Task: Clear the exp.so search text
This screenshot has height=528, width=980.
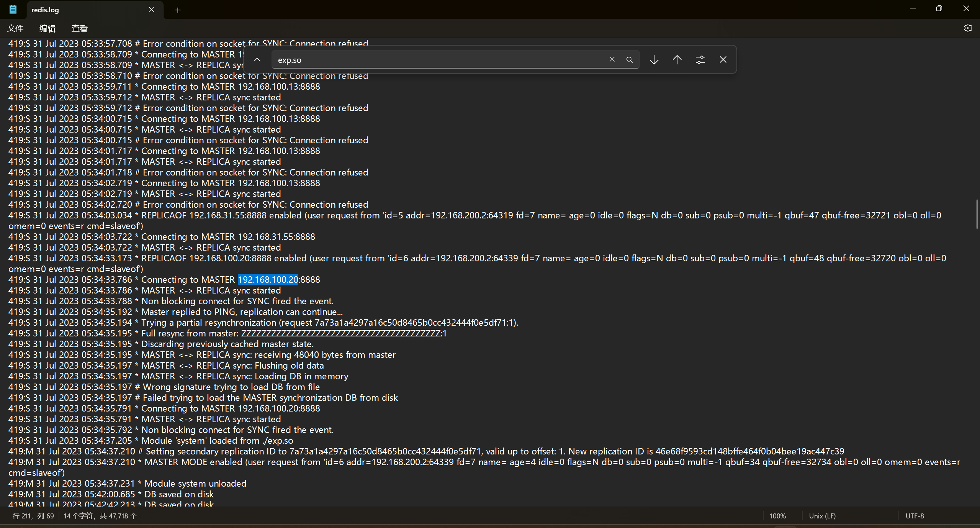Action: (612, 59)
